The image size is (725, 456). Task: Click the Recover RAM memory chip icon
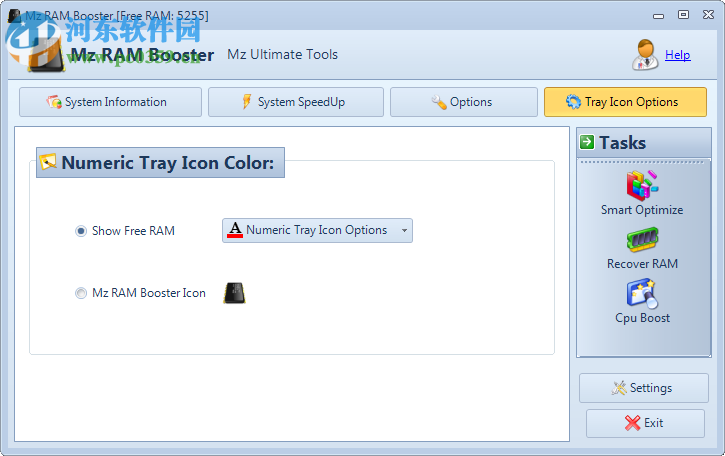coord(642,239)
